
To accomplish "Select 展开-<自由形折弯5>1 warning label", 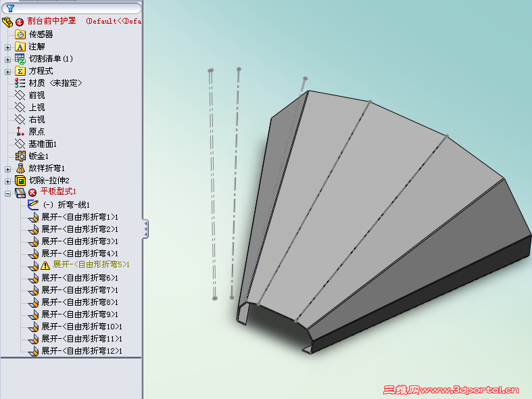I will coord(91,264).
